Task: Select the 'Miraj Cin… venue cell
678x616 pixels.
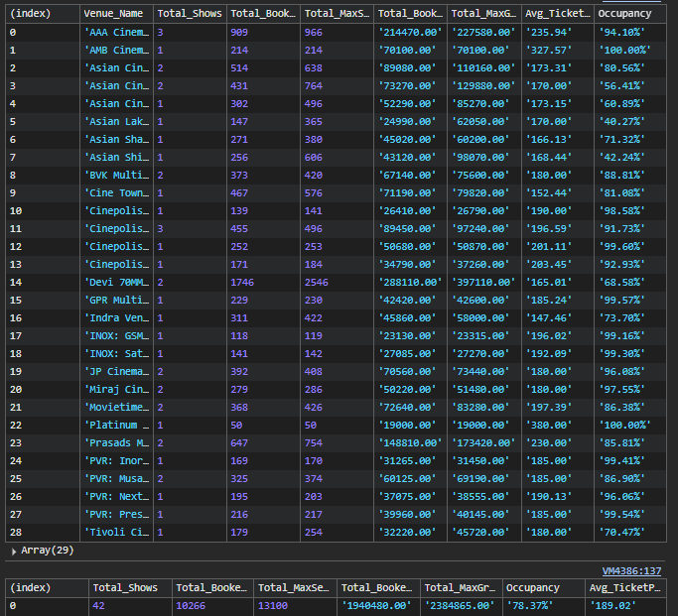Action: 116,389
